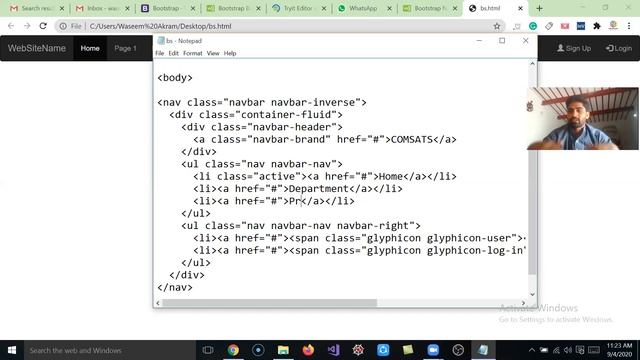The width and height of the screenshot is (640, 360).
Task: Go back in Chrome browser history
Action: click(11, 26)
